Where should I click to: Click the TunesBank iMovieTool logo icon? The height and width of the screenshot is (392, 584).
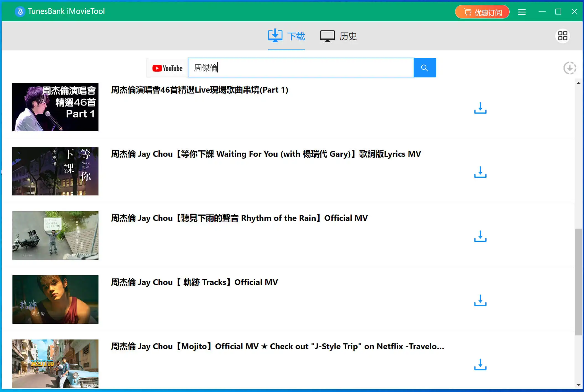tap(20, 12)
